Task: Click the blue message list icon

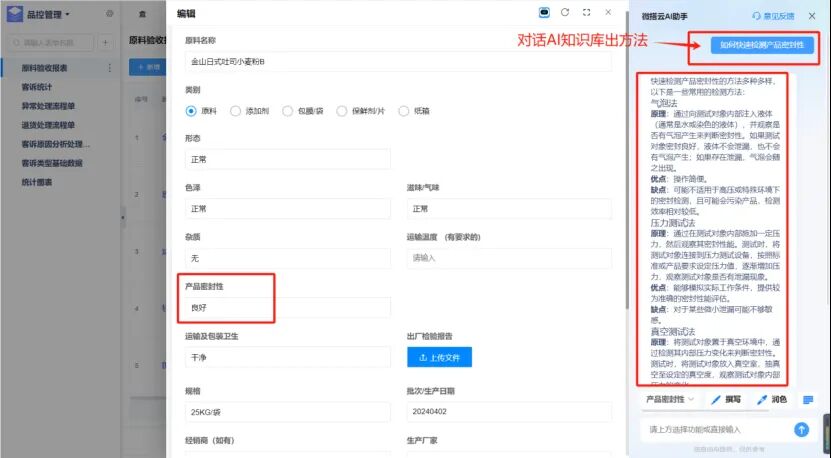Action: coord(808,400)
